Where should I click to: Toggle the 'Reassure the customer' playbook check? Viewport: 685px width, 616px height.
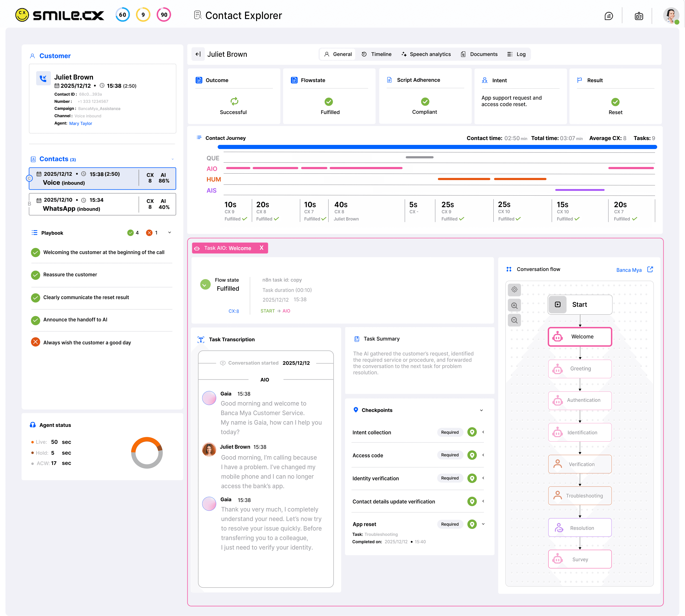(36, 275)
